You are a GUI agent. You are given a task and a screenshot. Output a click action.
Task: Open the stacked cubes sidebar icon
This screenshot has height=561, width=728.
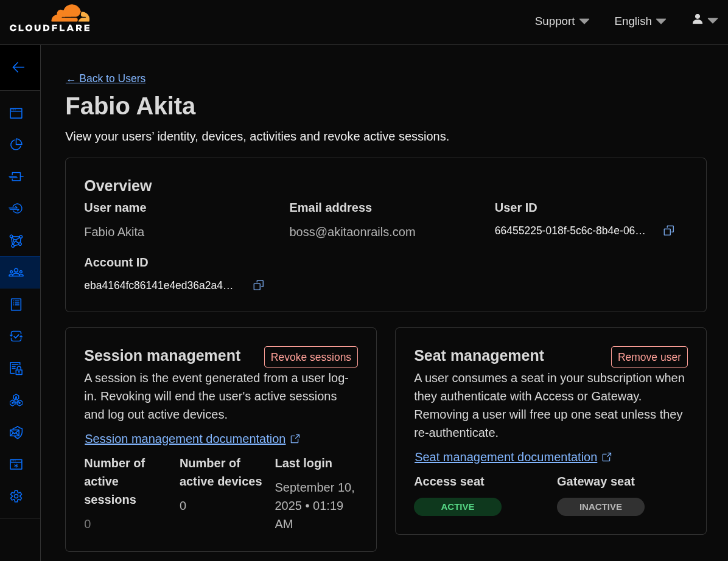point(16,400)
